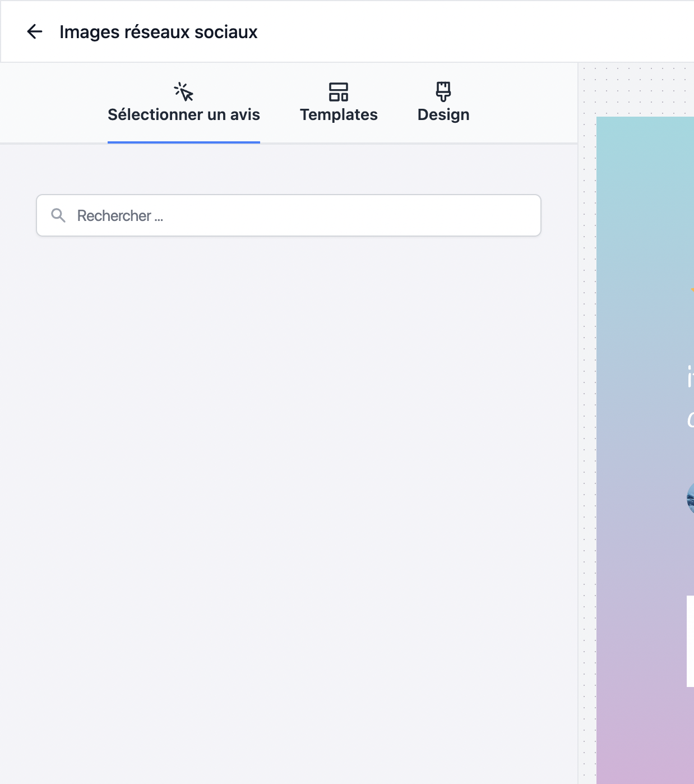Click the cursor icon above Sélectionner un avis
Screen dimensions: 694x784
coord(184,91)
